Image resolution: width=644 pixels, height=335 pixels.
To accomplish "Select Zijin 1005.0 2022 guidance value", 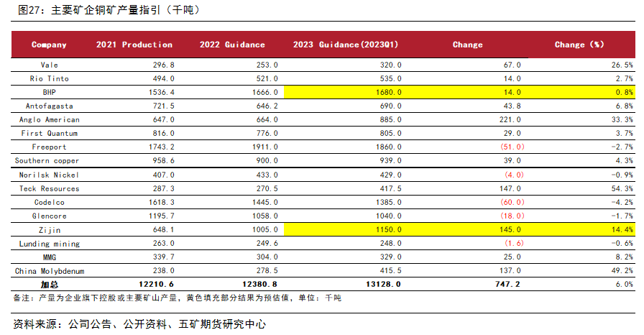I will tap(265, 229).
